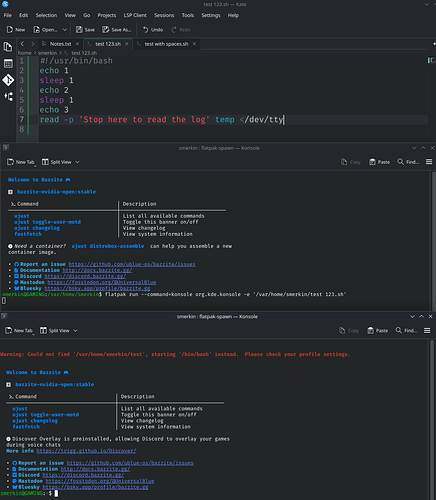Click Copy in the upper Konsole toolbar
Screen dimensions: 436x500
[x=351, y=162]
